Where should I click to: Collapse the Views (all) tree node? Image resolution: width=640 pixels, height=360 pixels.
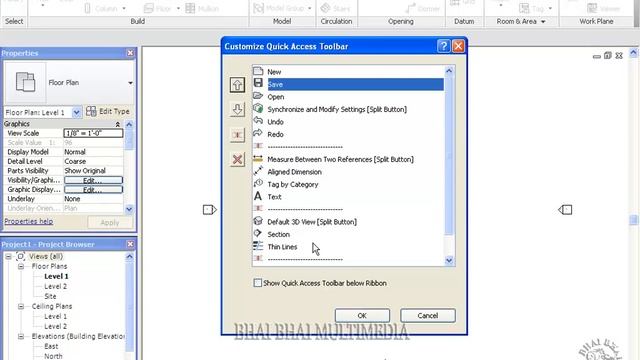pos(8,256)
